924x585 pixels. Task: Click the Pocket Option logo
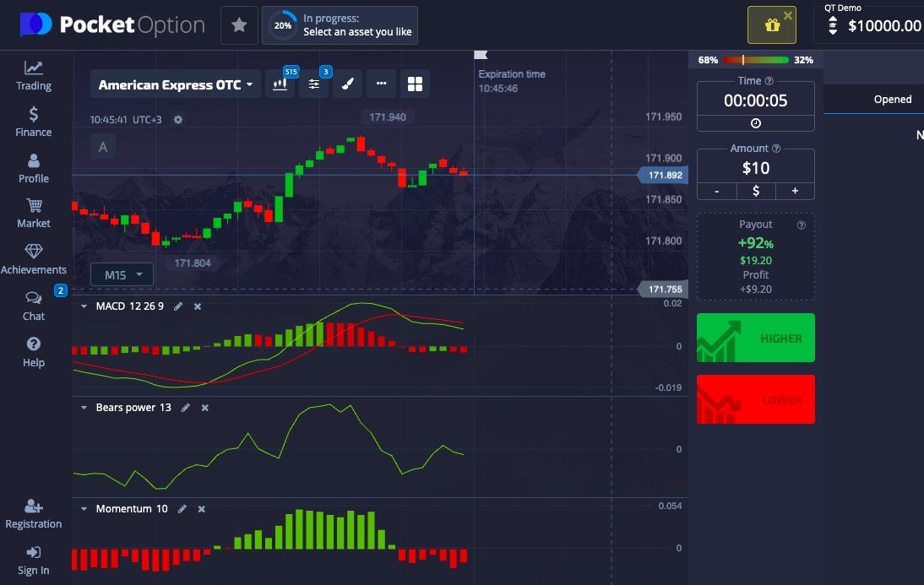click(112, 24)
